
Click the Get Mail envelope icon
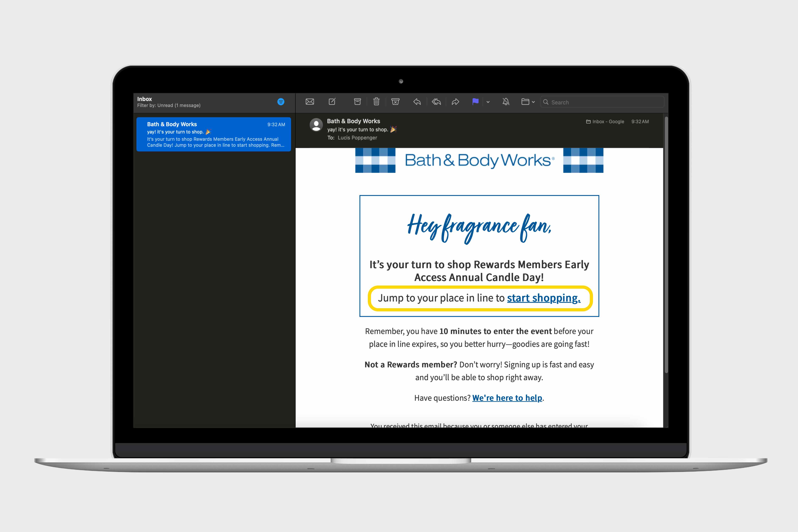(x=309, y=102)
